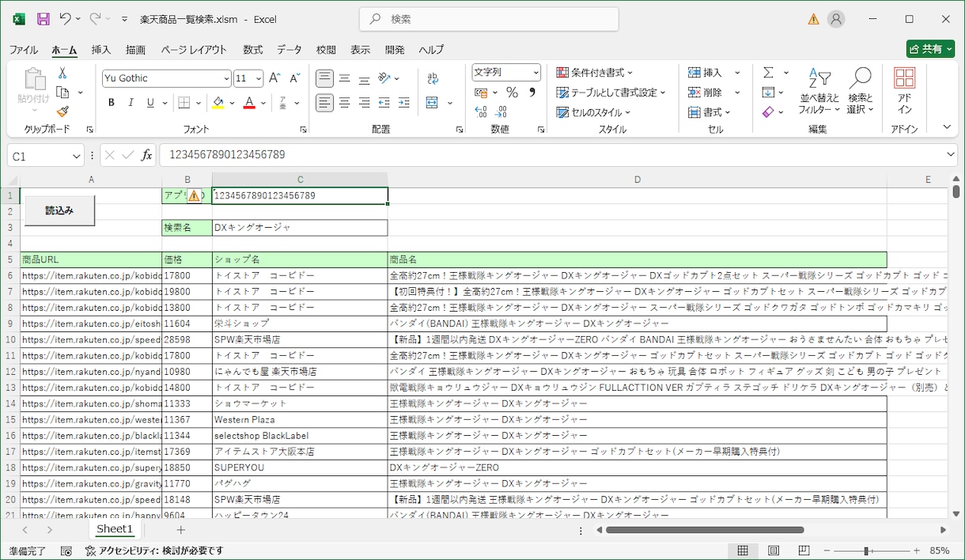The image size is (965, 560).
Task: Toggle Bold formatting
Action: (112, 103)
